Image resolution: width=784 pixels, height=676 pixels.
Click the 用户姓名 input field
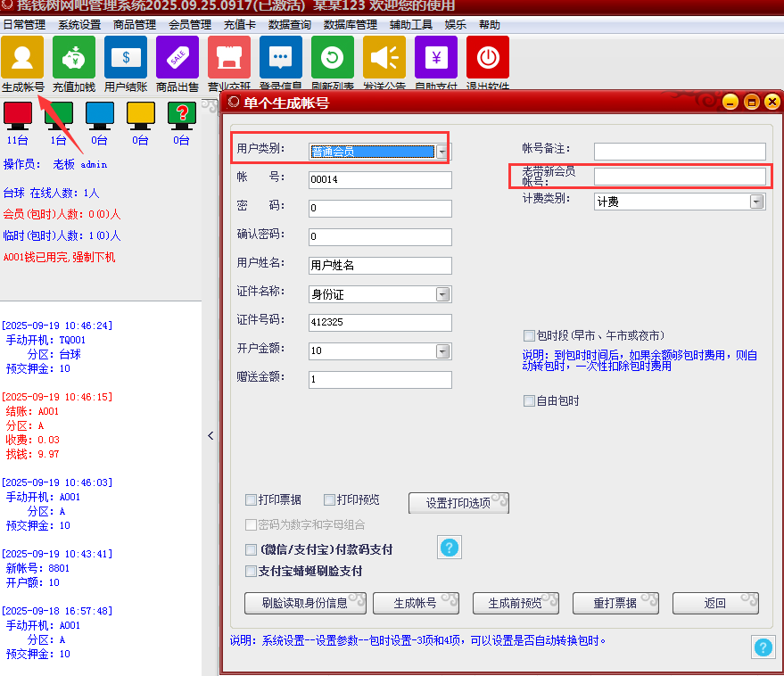[x=380, y=266]
